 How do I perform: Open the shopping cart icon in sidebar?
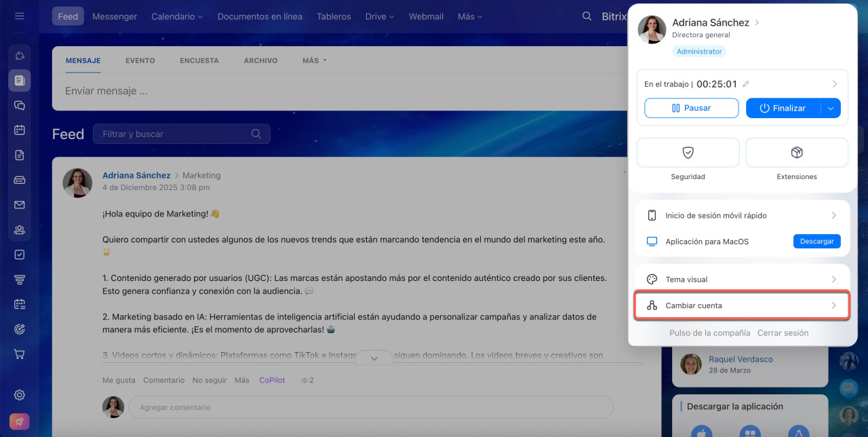[19, 354]
